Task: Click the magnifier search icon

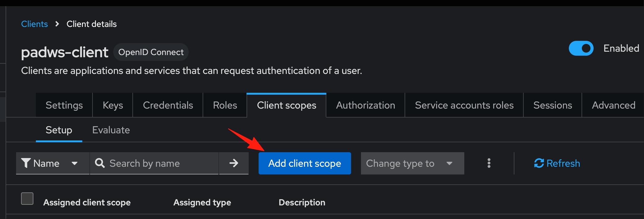Action: click(x=100, y=163)
